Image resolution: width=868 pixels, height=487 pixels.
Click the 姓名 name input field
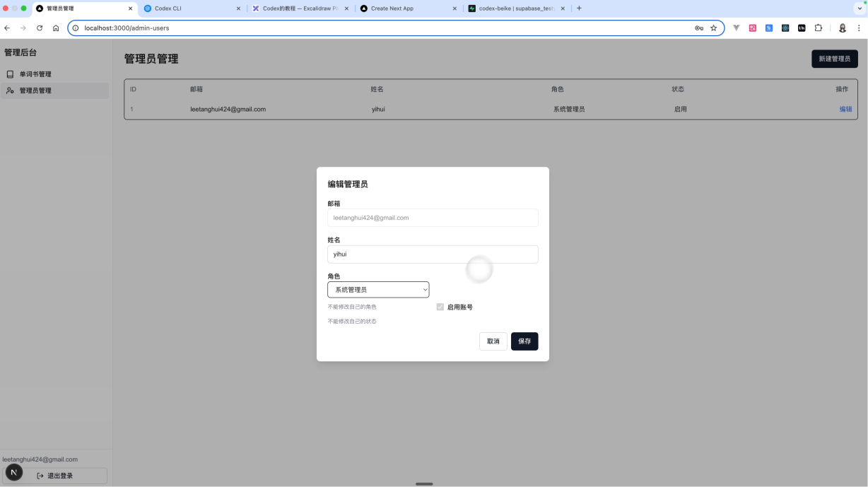pos(433,254)
